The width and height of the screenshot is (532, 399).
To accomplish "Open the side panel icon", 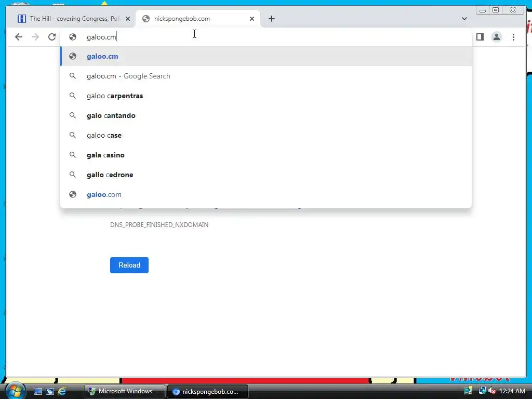I will 480,37.
